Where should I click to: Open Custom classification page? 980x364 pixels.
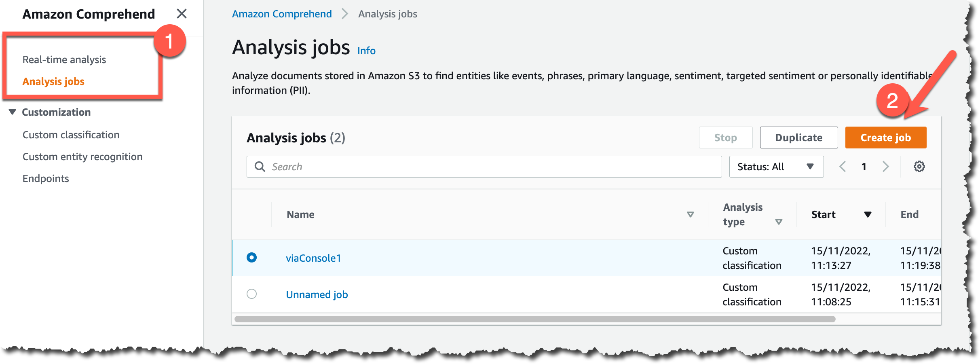(x=71, y=135)
